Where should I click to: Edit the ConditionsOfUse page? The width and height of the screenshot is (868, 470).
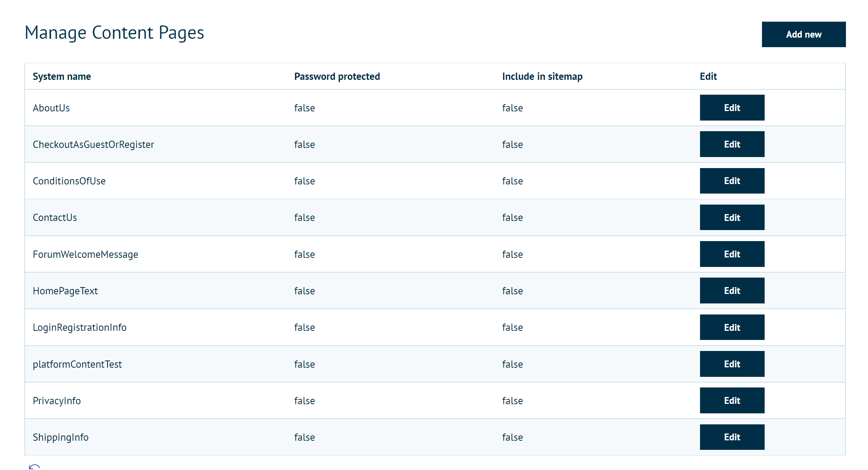pos(732,181)
